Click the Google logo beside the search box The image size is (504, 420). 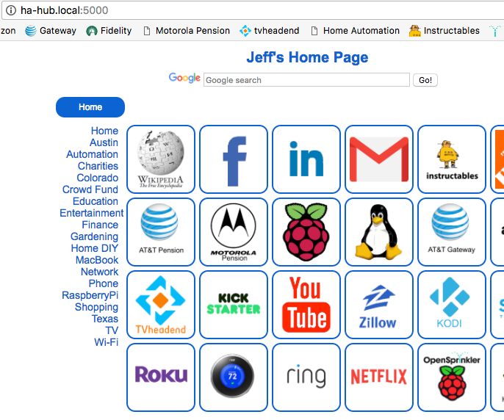tap(184, 78)
